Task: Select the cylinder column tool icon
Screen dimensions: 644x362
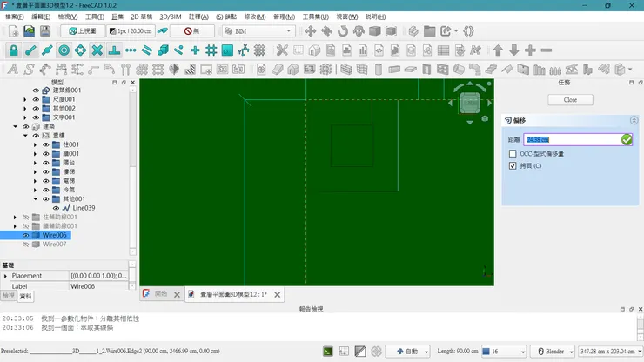Action: (378, 69)
